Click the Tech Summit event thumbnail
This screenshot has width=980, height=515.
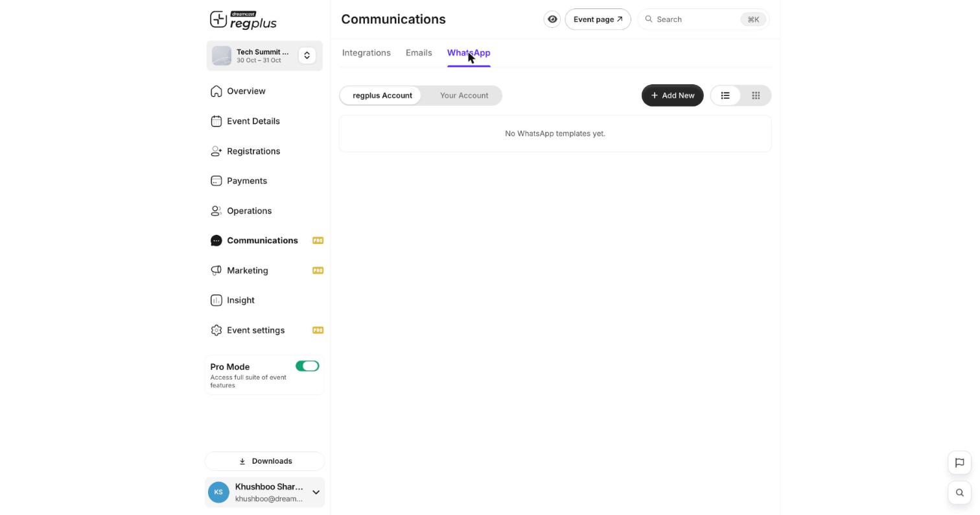click(222, 56)
